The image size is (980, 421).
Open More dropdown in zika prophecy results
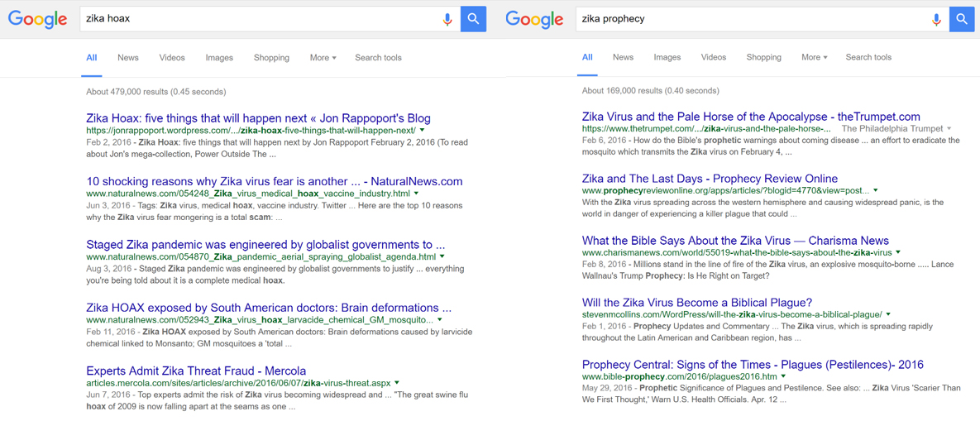point(814,57)
